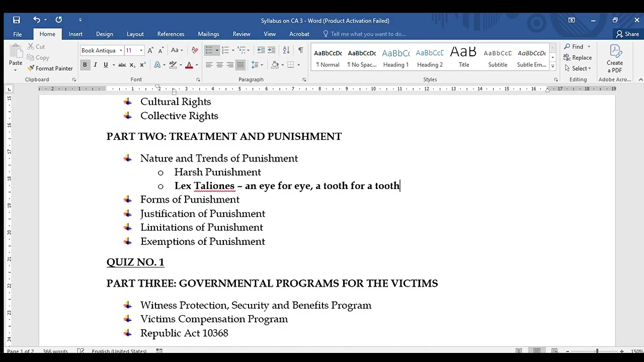The height and width of the screenshot is (362, 644).
Task: Increase the paragraph indent
Action: pos(271,50)
